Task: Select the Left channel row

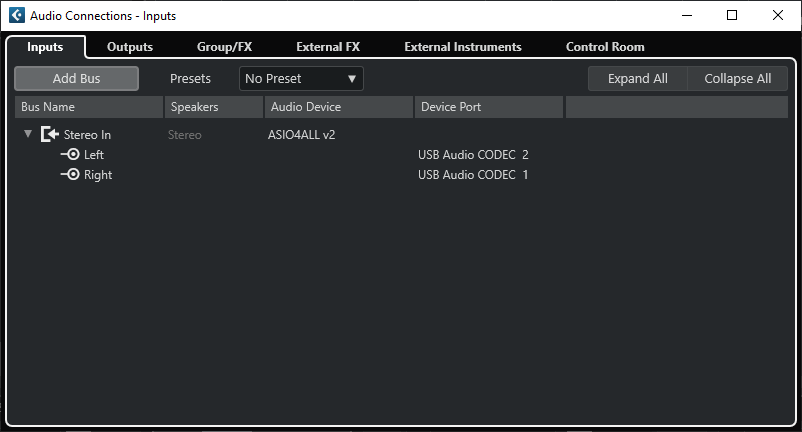Action: click(x=94, y=155)
